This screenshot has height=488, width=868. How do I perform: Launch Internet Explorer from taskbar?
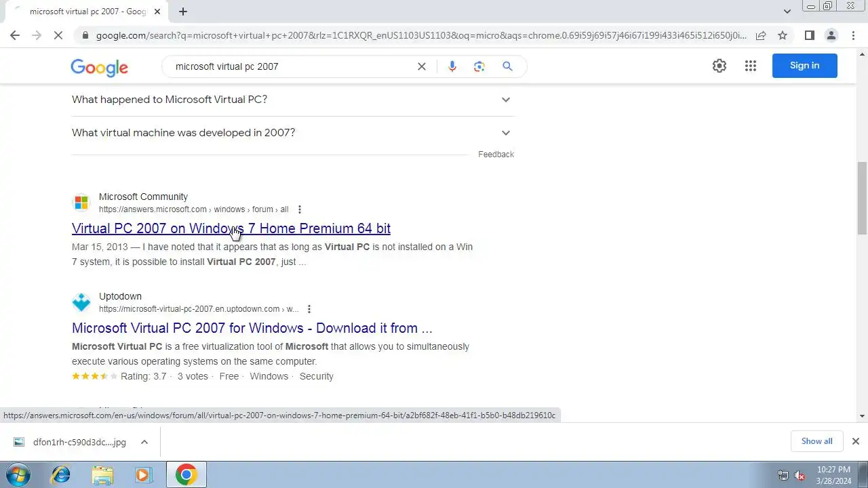(x=61, y=475)
